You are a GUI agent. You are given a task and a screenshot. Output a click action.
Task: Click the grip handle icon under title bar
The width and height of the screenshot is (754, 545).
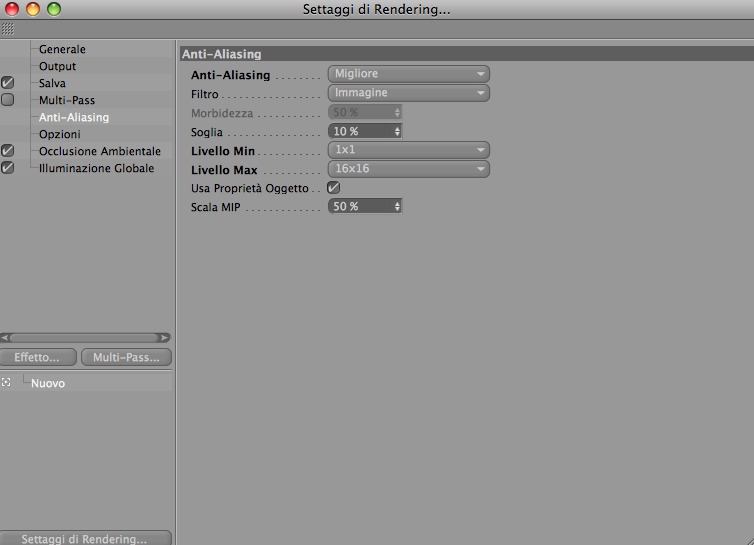coord(8,29)
